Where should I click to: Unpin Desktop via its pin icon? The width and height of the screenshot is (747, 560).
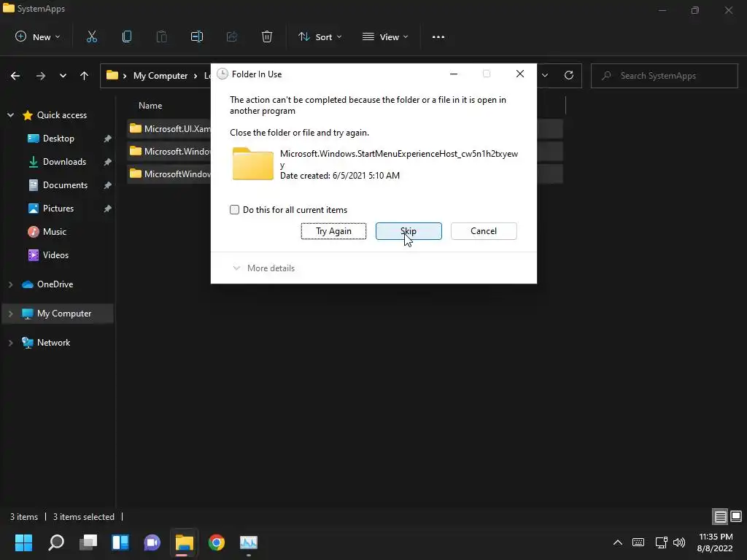point(108,139)
